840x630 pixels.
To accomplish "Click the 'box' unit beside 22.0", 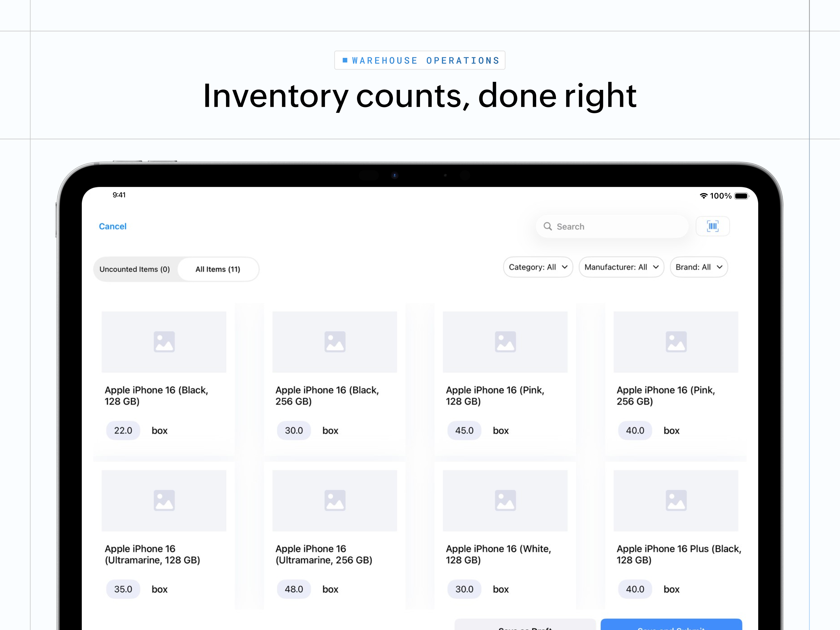I will click(x=160, y=431).
